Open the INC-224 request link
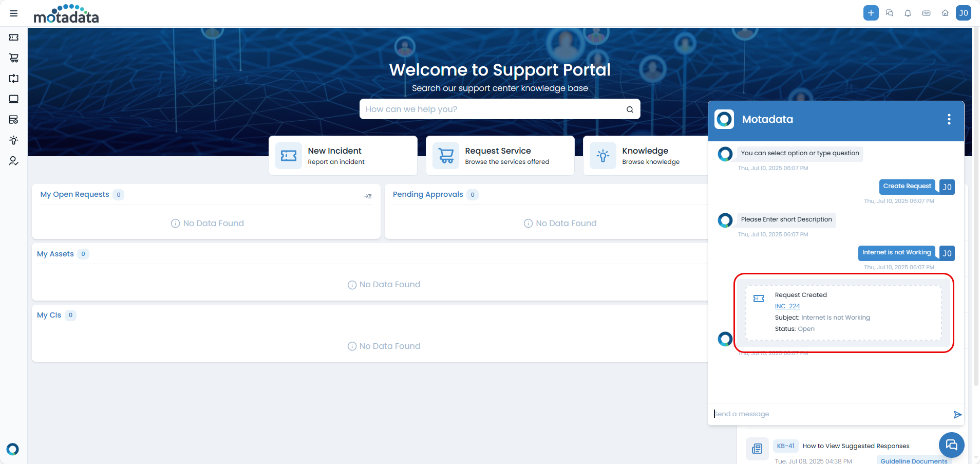 [x=787, y=306]
